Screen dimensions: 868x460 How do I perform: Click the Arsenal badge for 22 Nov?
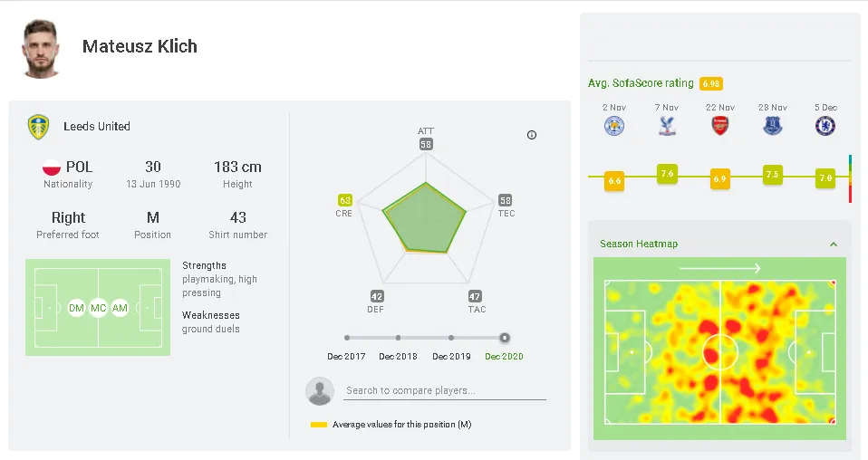click(720, 126)
